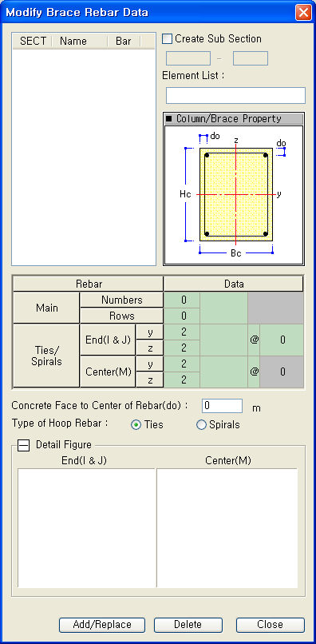Close the window with red X icon

click(x=303, y=13)
